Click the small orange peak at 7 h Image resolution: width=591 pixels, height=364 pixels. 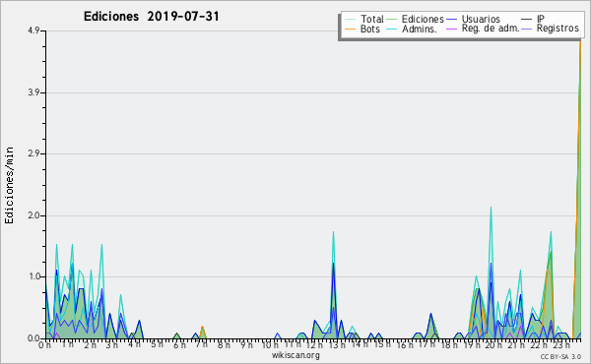(202, 327)
